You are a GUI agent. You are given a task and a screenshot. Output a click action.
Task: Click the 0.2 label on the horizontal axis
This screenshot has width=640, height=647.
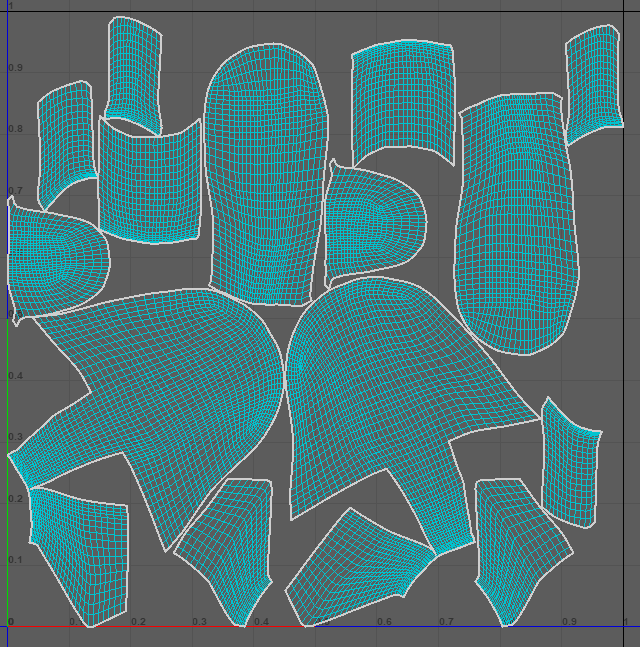pos(138,622)
